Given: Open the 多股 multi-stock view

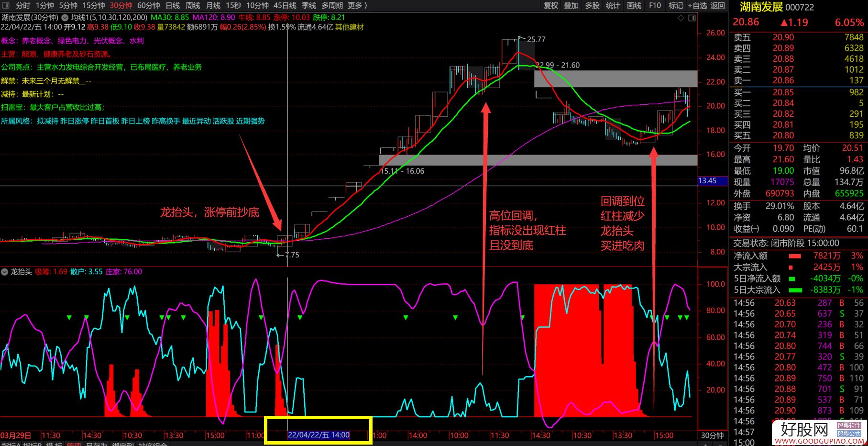Looking at the screenshot, I should pos(592,5).
